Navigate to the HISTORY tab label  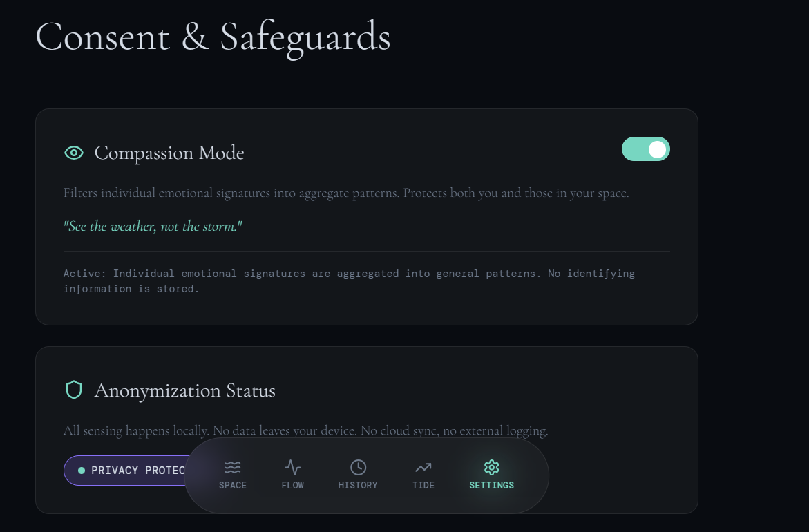[x=358, y=485]
